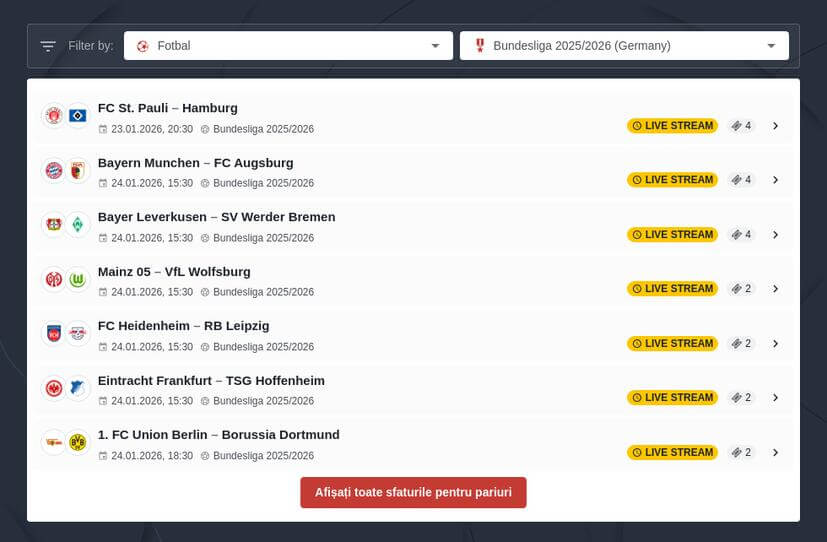The width and height of the screenshot is (827, 542).
Task: Click tips count for Eintracht Frankfurt match
Action: (741, 398)
